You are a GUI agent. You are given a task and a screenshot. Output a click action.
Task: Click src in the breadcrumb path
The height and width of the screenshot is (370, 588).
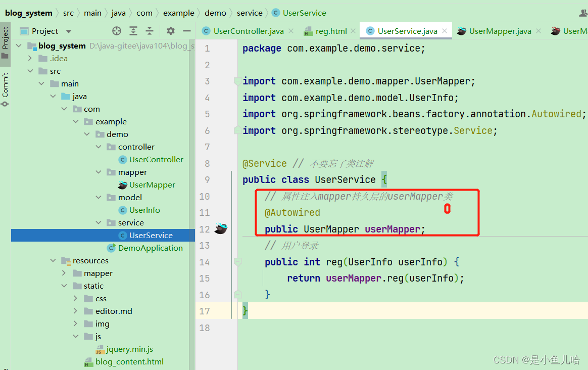[68, 13]
